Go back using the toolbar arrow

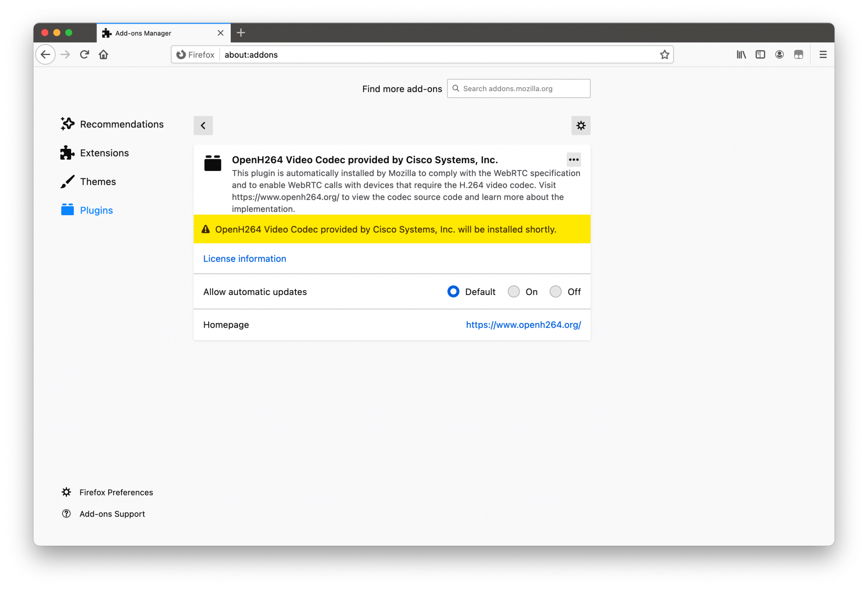tap(46, 55)
